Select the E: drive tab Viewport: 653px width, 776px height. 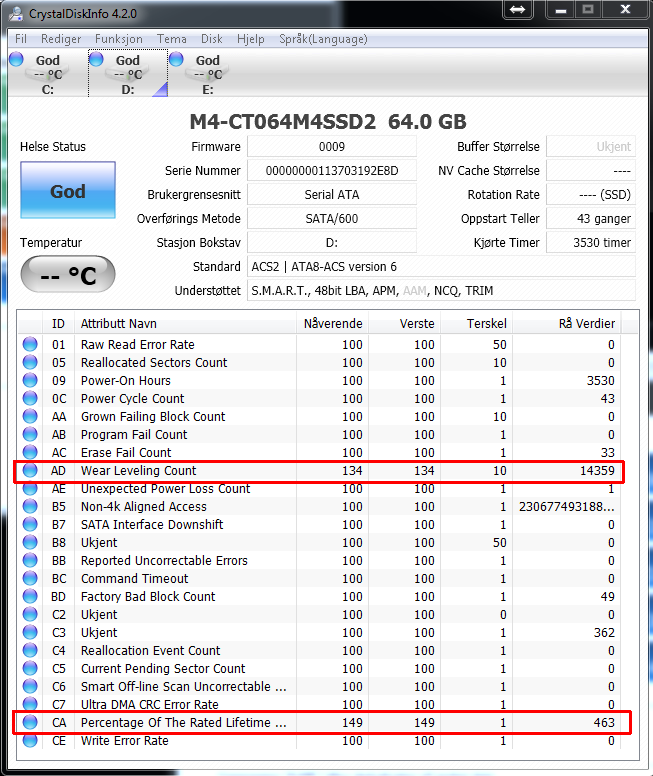[x=208, y=74]
